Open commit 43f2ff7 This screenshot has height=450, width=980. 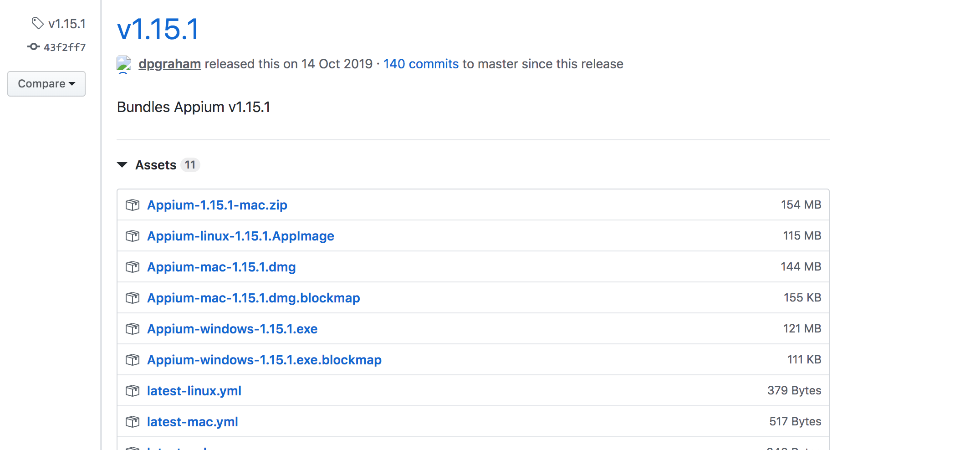point(64,47)
